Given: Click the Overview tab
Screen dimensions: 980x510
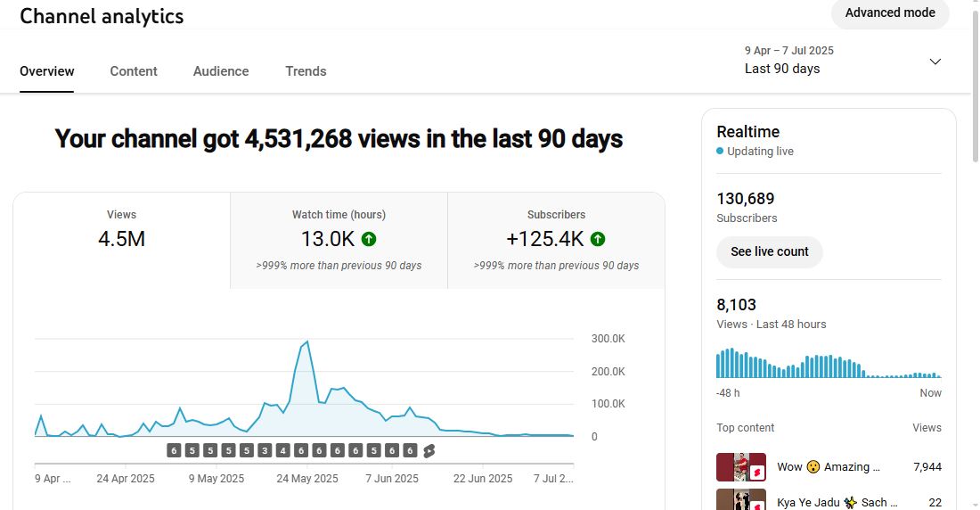Looking at the screenshot, I should (x=47, y=71).
